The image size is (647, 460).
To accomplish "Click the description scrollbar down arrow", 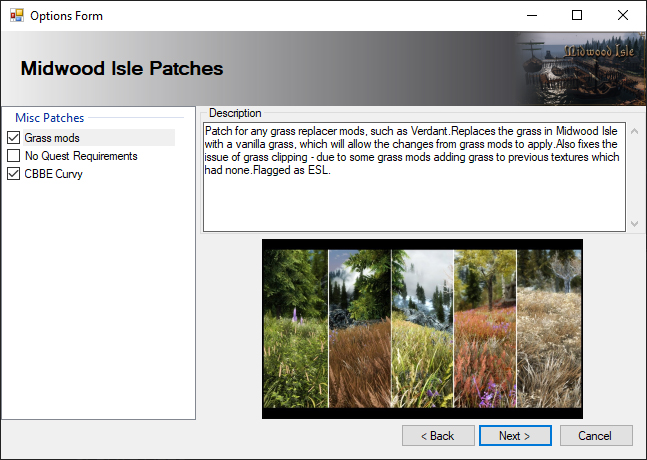I will pyautogui.click(x=635, y=224).
